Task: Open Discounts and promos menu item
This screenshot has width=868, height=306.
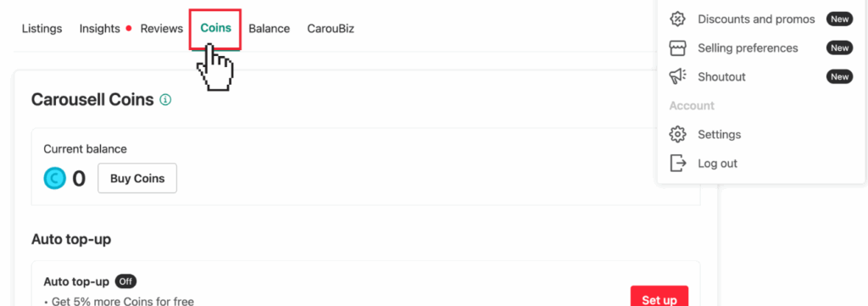Action: (x=756, y=19)
